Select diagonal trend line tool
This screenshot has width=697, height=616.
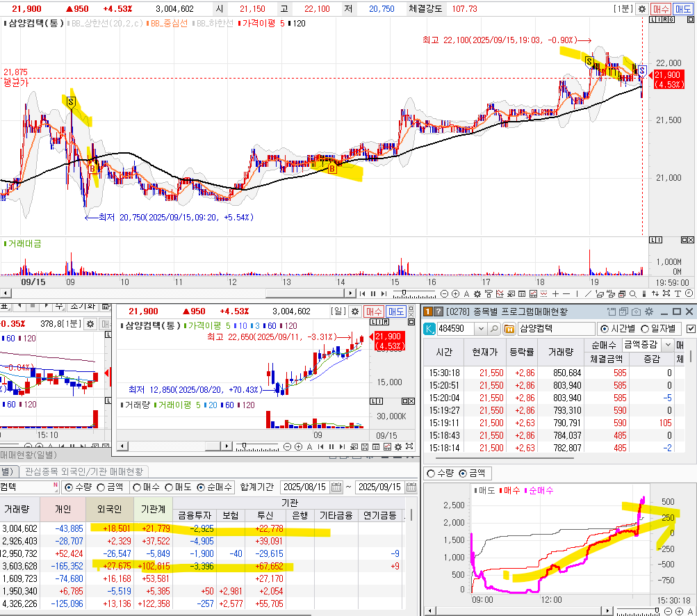click(588, 293)
